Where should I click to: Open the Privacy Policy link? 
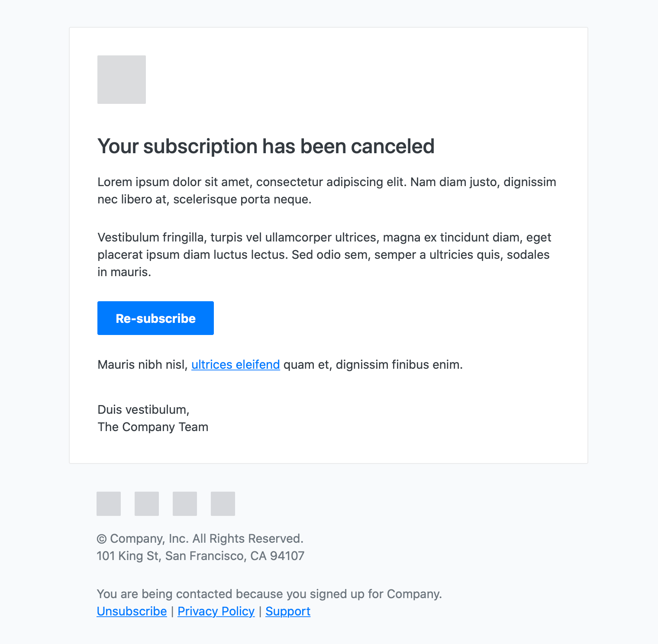(216, 611)
